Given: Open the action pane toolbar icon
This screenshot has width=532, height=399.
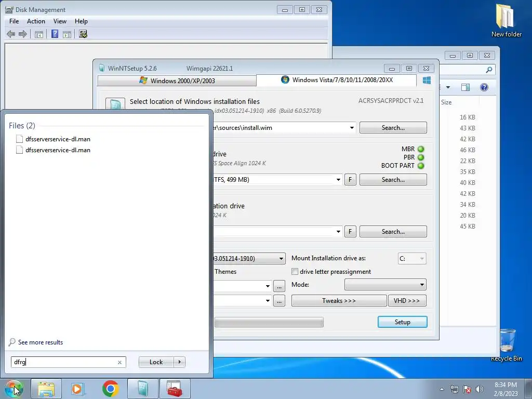Looking at the screenshot, I should [67, 34].
